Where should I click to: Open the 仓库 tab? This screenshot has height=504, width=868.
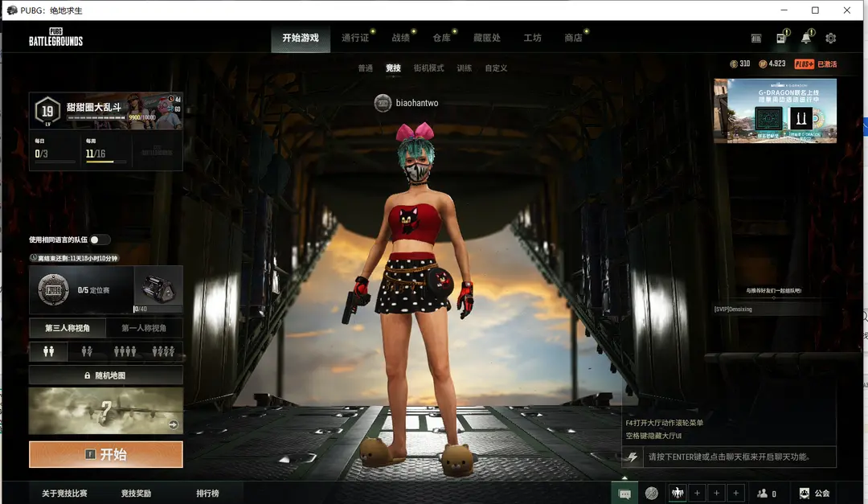click(x=442, y=38)
